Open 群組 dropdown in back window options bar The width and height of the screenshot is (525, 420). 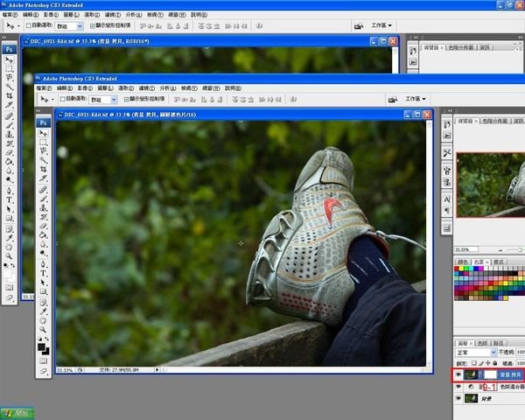pos(69,25)
